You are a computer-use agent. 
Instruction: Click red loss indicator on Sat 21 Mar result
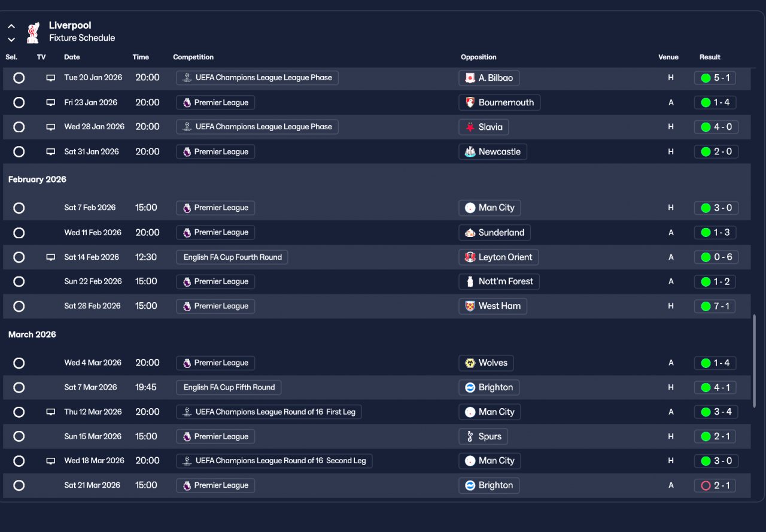tap(706, 485)
